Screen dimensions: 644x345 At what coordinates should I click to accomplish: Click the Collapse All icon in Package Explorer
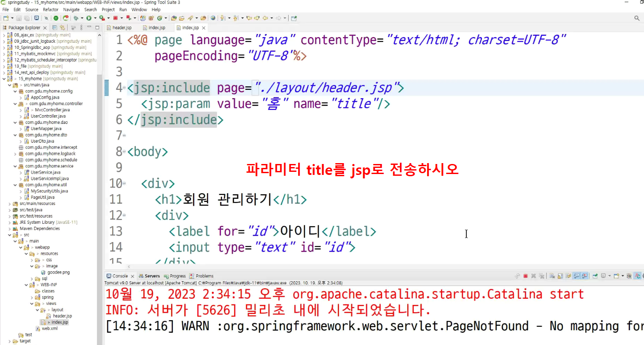point(55,27)
